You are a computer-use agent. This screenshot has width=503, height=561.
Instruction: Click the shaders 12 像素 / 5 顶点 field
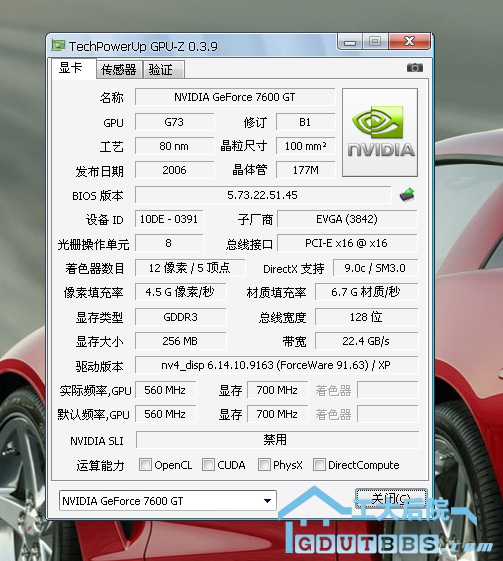pos(190,268)
